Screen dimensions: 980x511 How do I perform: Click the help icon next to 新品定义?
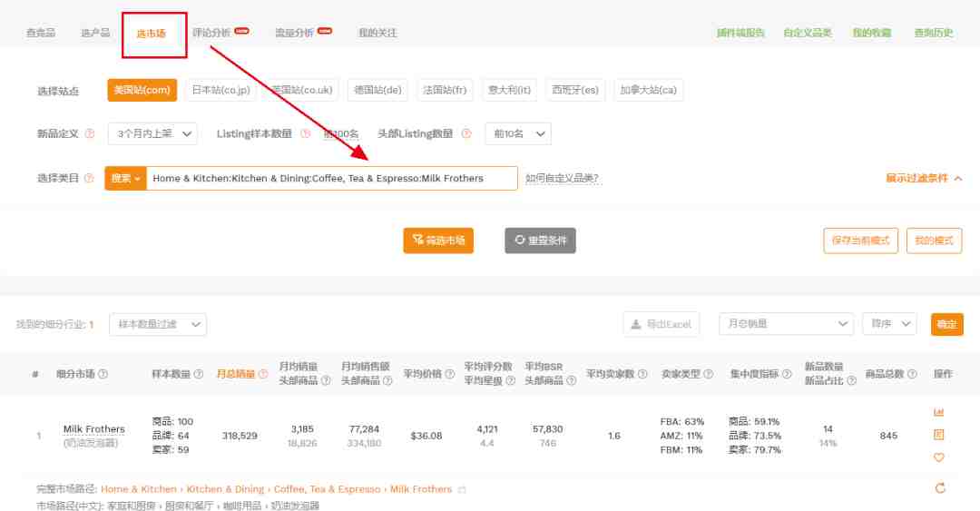point(89,133)
